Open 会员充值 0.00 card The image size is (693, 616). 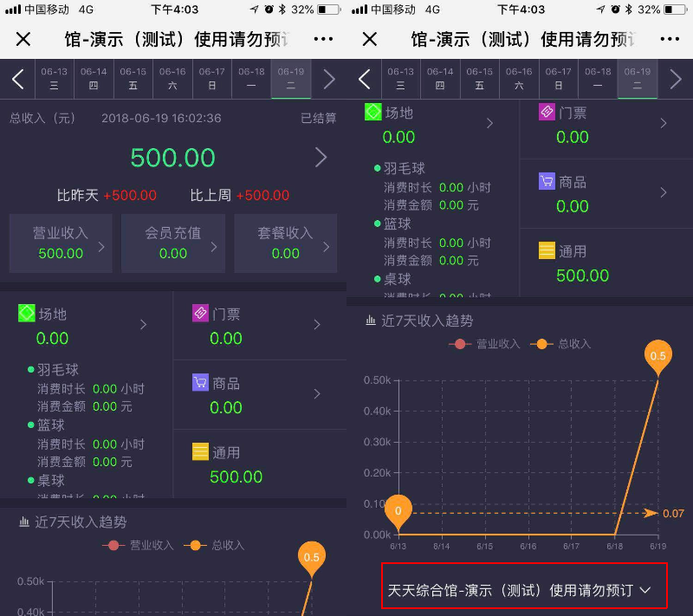tap(173, 243)
